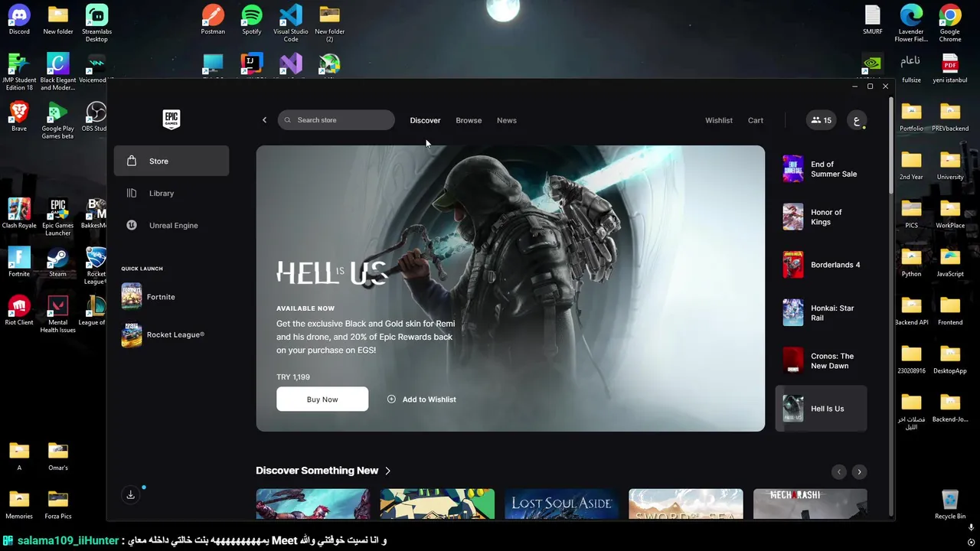Open the friends list showing 15
The height and width of the screenshot is (551, 980).
point(822,120)
